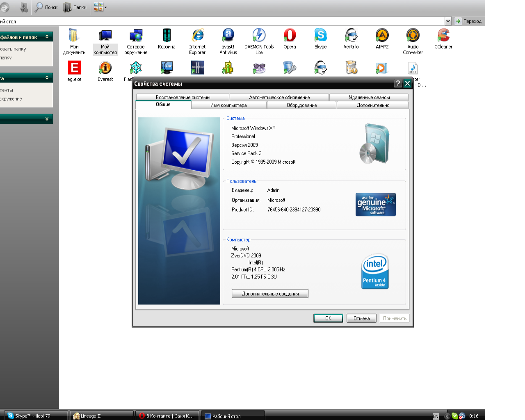Viewport: 525px width, 420px height.
Task: Launch Everest shortcut
Action: click(105, 71)
